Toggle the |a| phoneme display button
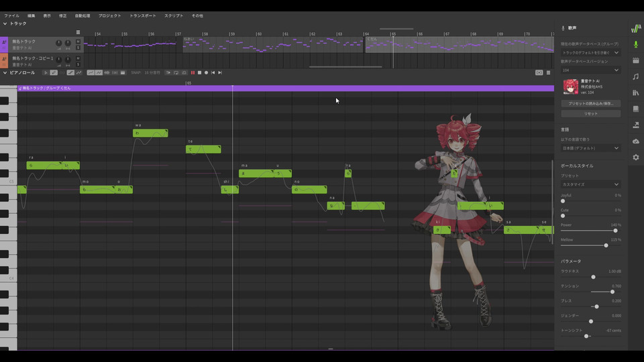644x362 pixels. tap(115, 72)
